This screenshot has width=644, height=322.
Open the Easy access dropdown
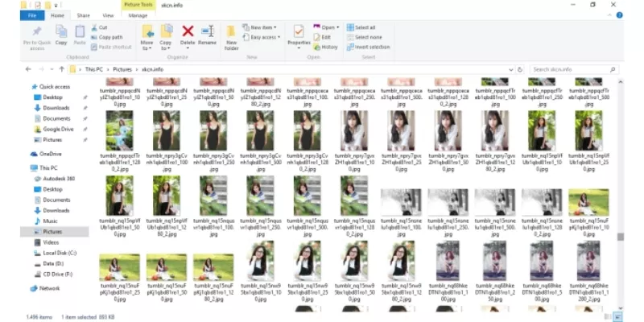pyautogui.click(x=262, y=37)
